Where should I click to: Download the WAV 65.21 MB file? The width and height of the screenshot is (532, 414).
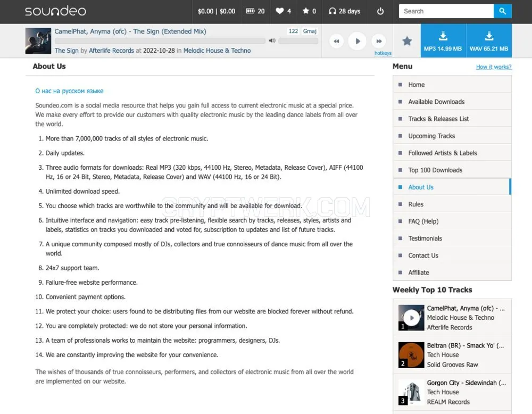[489, 41]
